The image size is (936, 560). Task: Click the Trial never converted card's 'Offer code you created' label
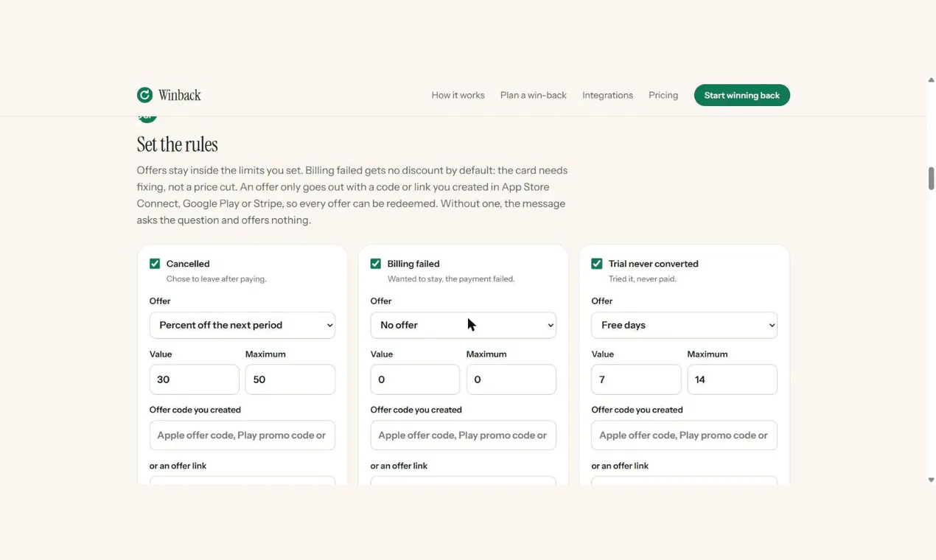pos(638,410)
